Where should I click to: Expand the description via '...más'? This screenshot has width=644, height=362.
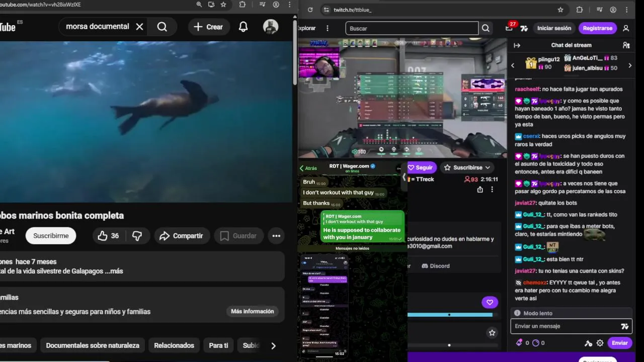point(114,271)
